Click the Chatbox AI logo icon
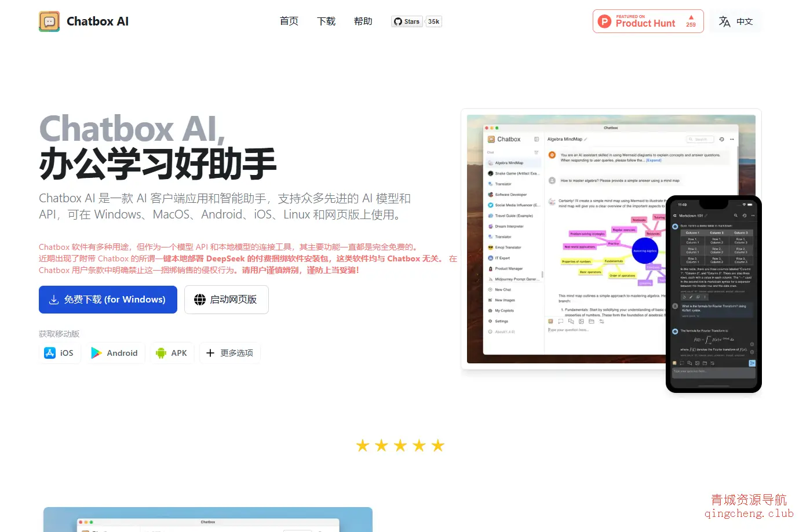Screen dimensions: 799x532 49,21
